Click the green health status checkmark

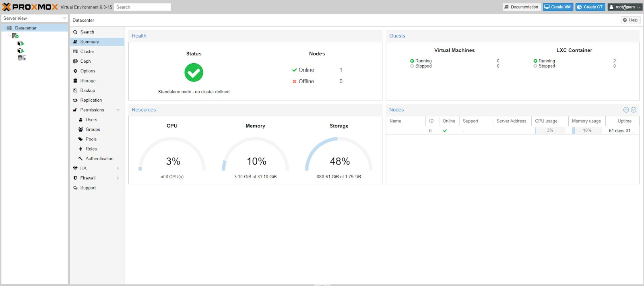point(194,72)
